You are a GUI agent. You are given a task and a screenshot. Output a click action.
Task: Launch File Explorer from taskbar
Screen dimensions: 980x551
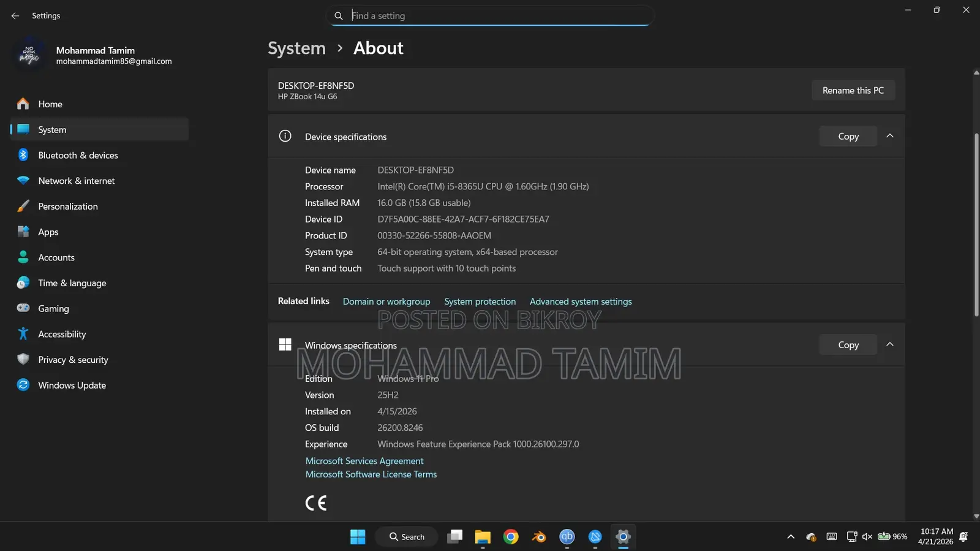tap(483, 537)
